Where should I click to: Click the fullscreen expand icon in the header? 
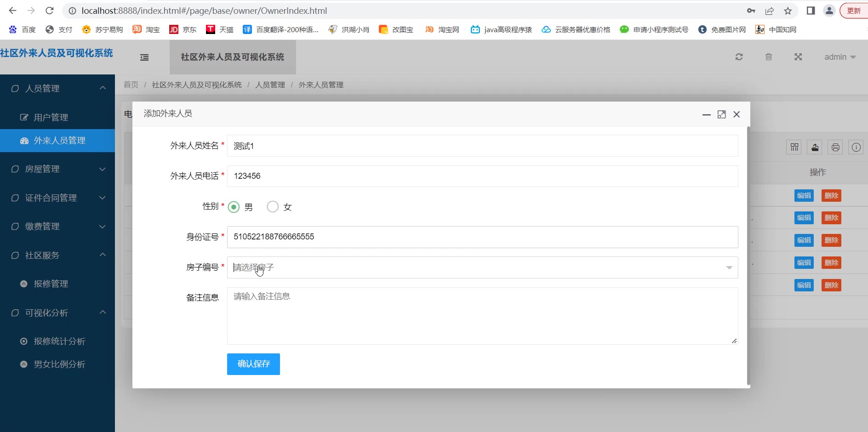pos(798,57)
